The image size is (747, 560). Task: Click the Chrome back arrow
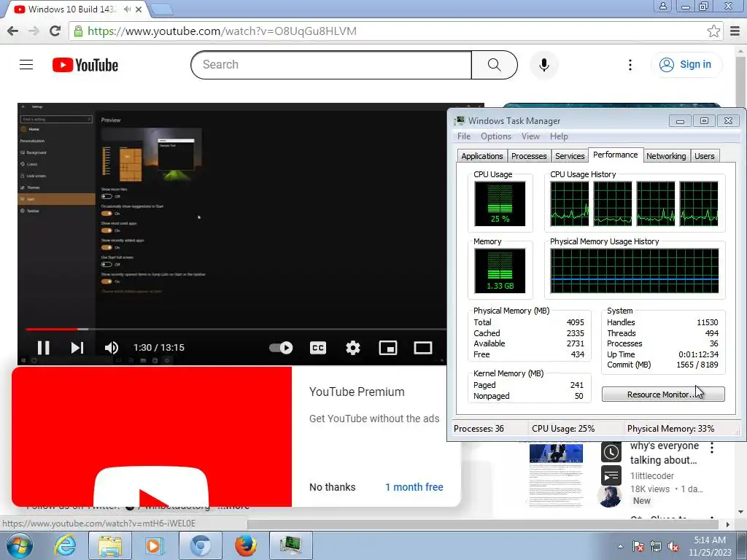pos(13,31)
